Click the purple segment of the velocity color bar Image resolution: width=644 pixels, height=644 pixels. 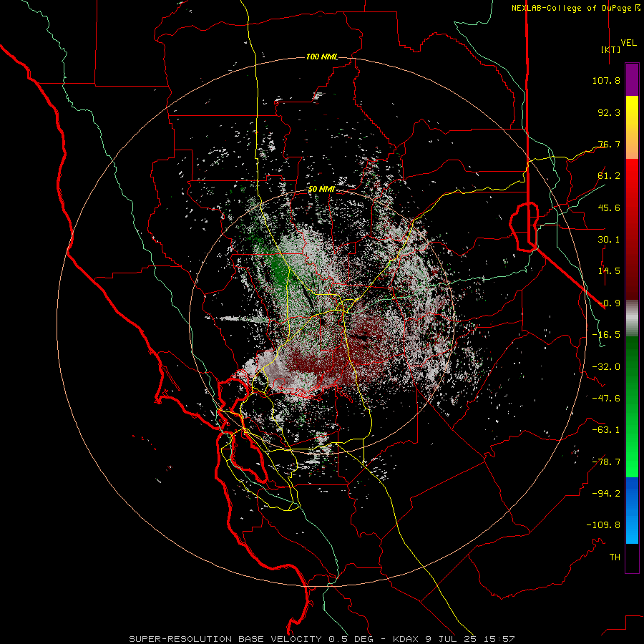click(632, 80)
